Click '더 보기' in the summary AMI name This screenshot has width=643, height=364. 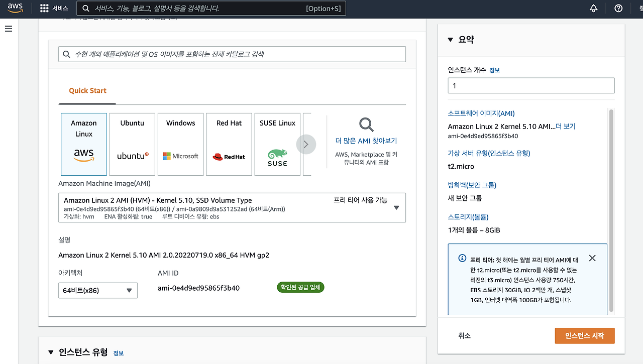click(566, 127)
